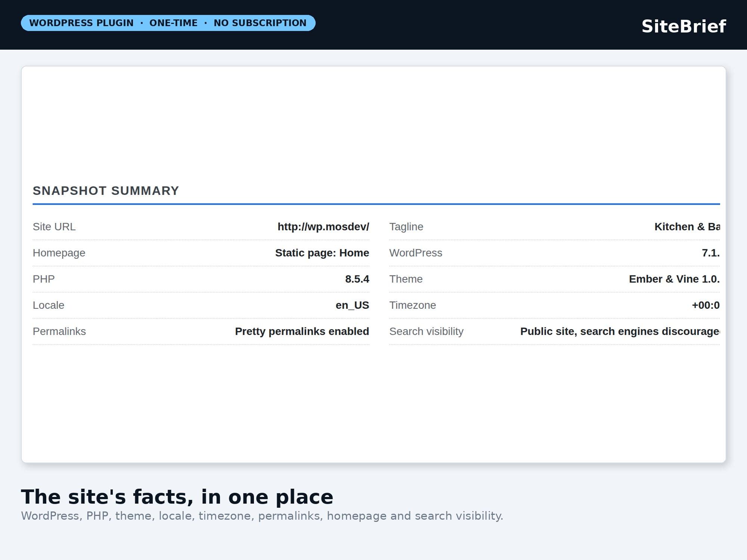
Task: Click The site's facts, in one place heading
Action: point(177,497)
